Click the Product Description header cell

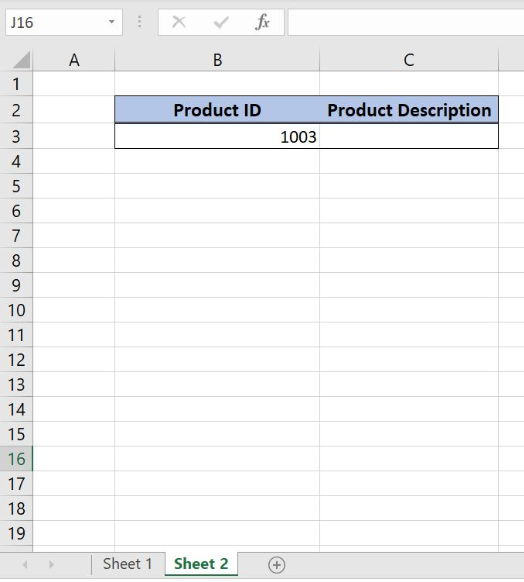[x=409, y=110]
